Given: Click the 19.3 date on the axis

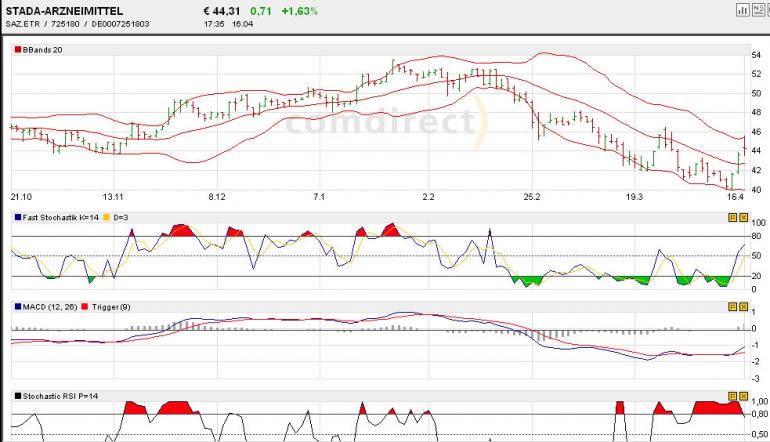Looking at the screenshot, I should pyautogui.click(x=634, y=197).
